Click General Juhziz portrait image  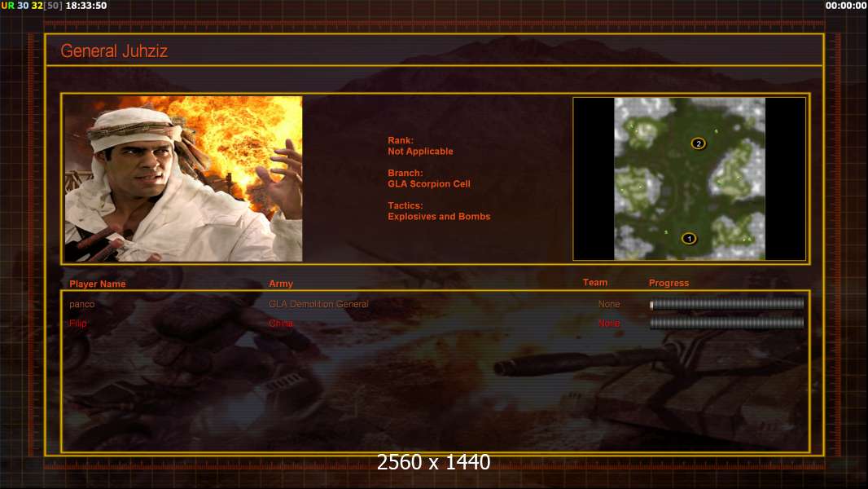(x=184, y=178)
